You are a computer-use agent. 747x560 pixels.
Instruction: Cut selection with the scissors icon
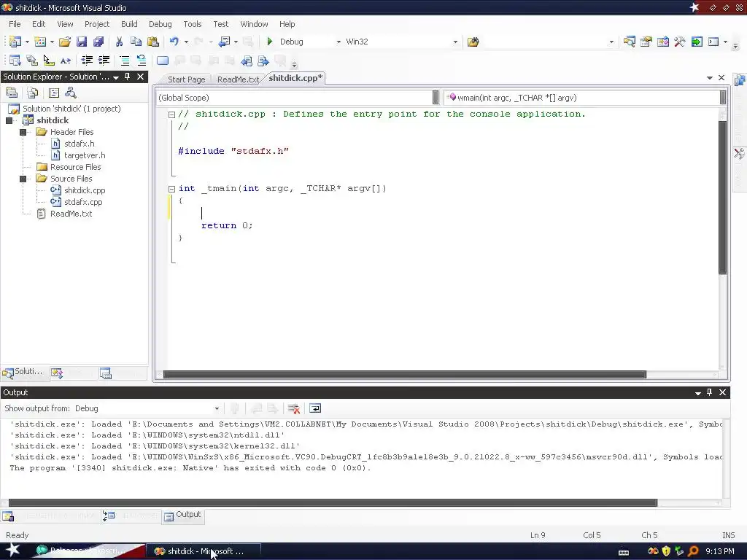[119, 42]
